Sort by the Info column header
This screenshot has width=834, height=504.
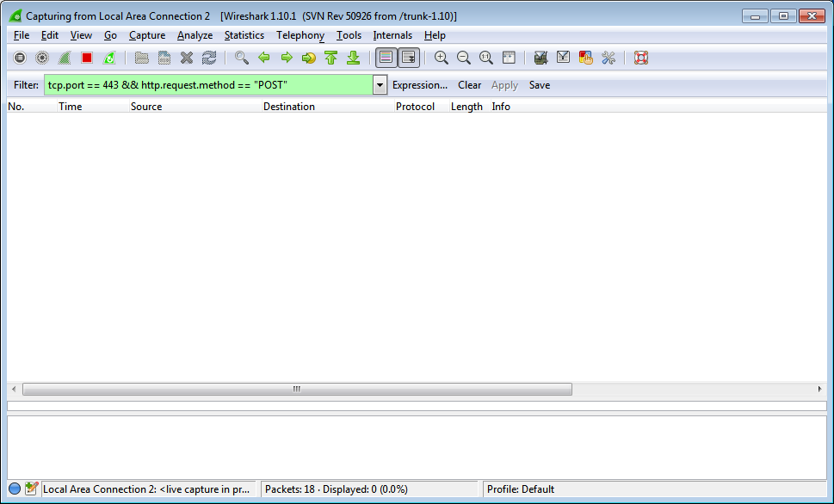point(658,107)
